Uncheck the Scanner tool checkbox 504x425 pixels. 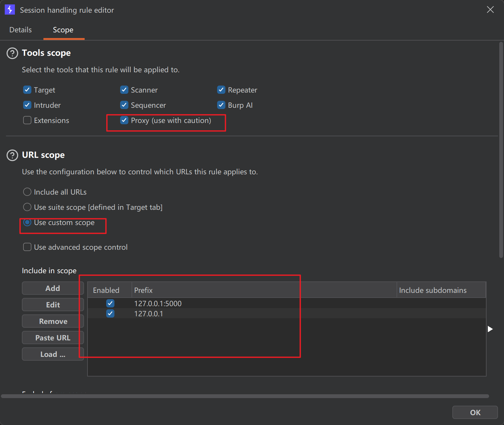click(124, 90)
